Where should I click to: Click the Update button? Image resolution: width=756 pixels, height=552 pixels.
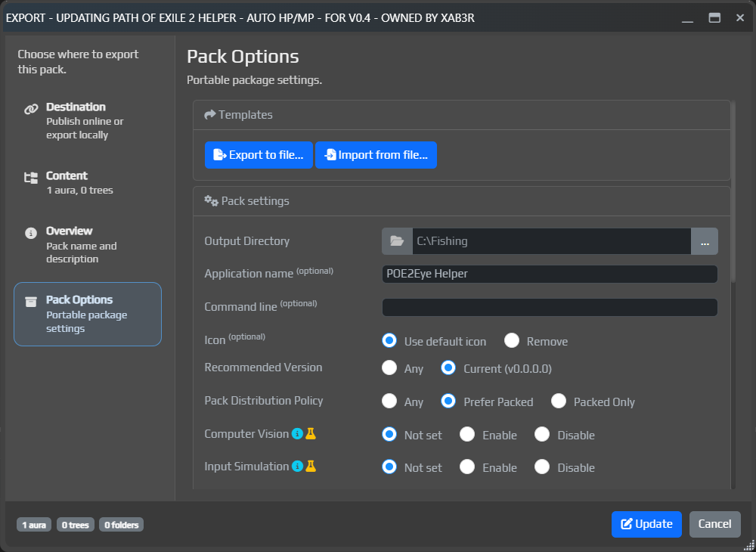pyautogui.click(x=646, y=524)
